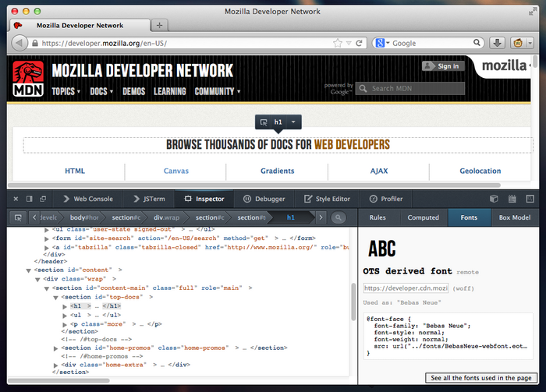Click See all the fonts used button

click(482, 377)
